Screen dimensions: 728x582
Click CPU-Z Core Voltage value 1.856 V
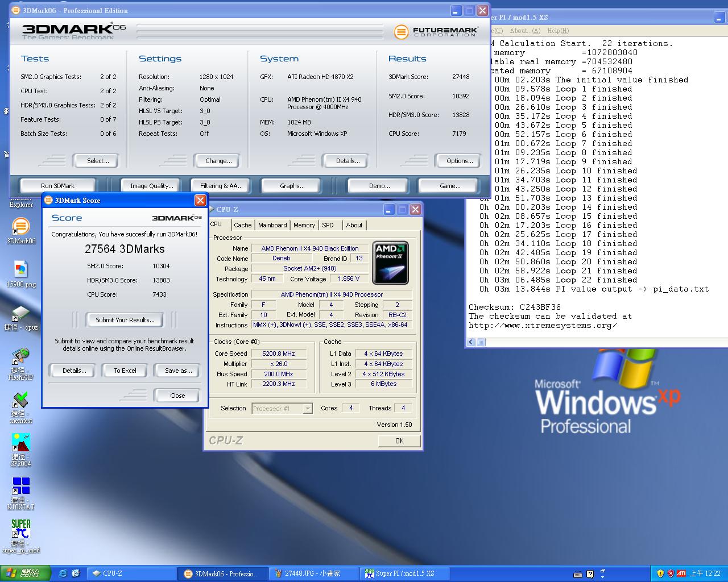coord(348,279)
